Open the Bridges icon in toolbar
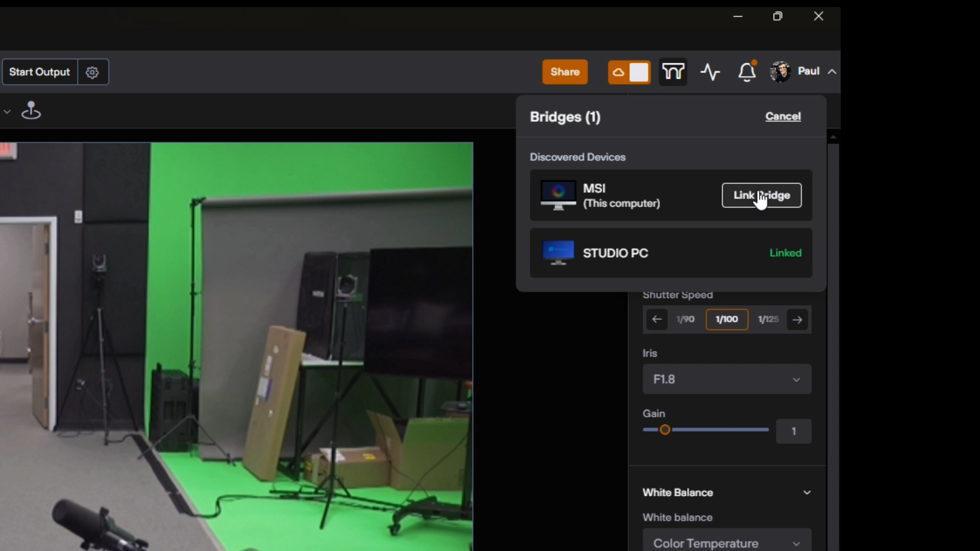Image resolution: width=980 pixels, height=551 pixels. [x=673, y=72]
